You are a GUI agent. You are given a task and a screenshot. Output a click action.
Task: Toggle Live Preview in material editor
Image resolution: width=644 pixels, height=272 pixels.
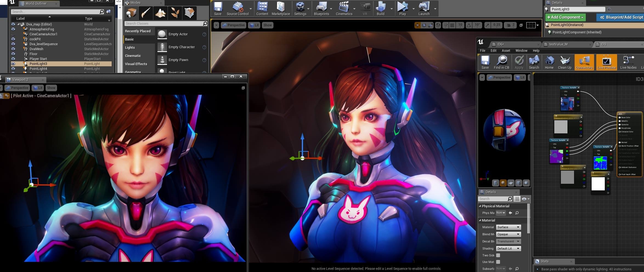pos(606,62)
